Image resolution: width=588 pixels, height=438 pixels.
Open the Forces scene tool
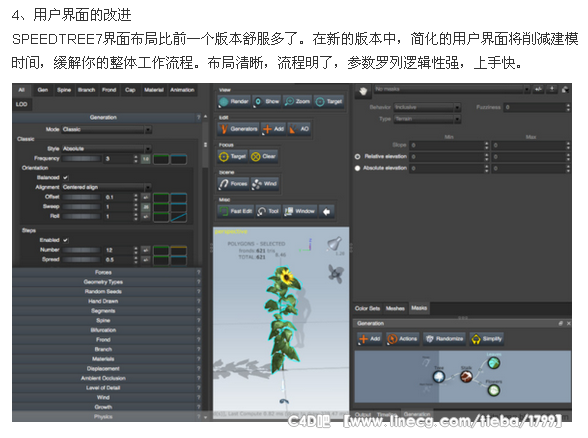tap(234, 184)
